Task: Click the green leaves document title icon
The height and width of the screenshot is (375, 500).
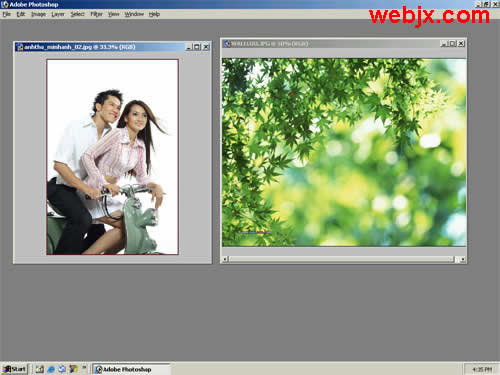Action: [x=228, y=44]
